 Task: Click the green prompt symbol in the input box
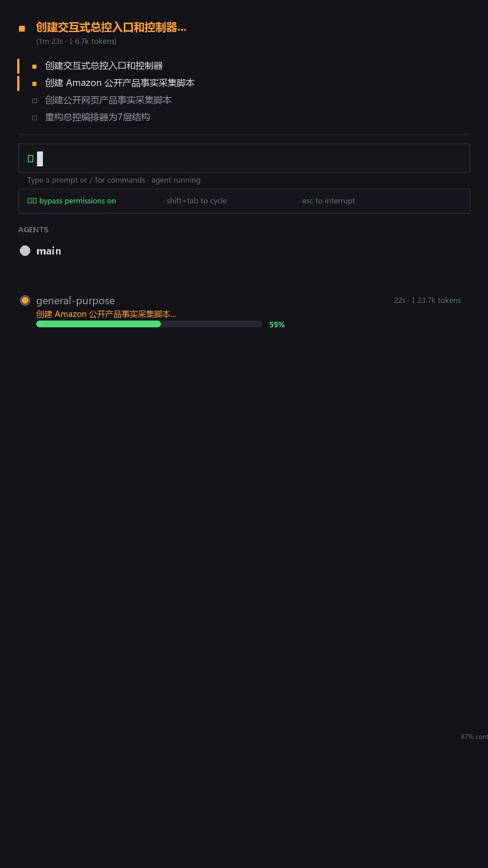coord(31,159)
